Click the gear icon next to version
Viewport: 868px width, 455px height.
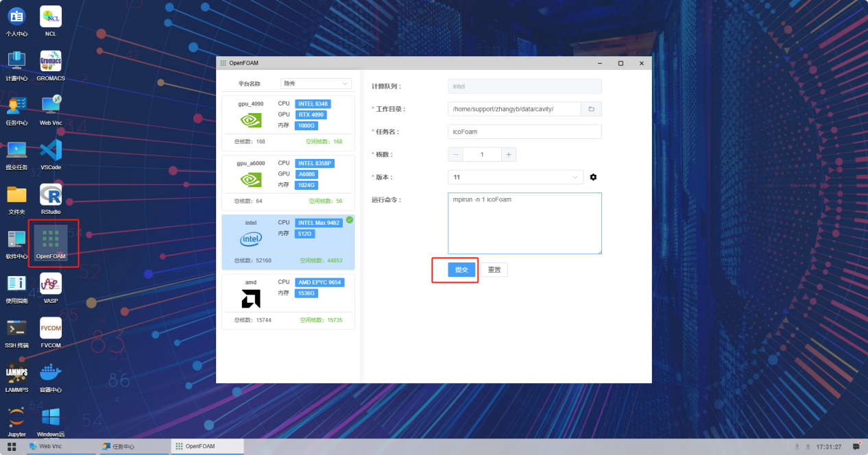coord(593,177)
